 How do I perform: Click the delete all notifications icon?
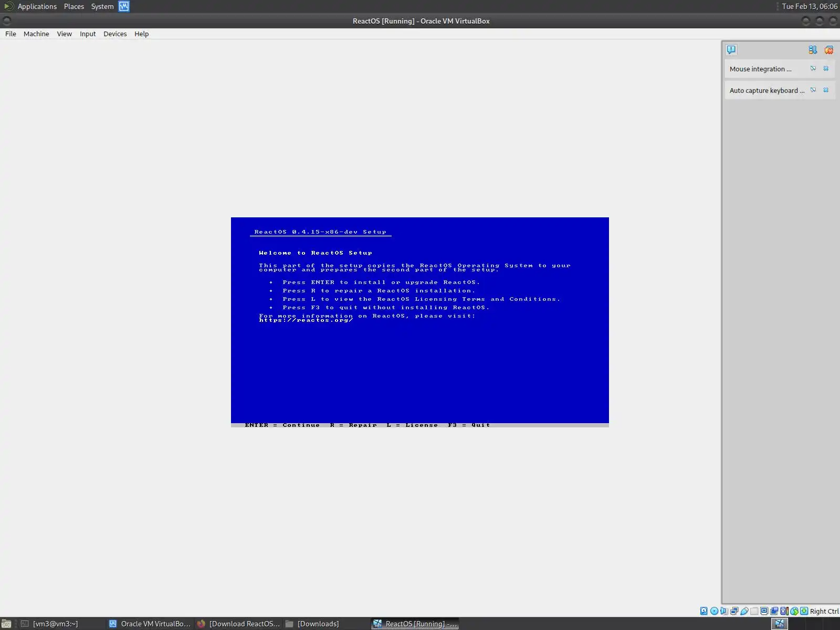[829, 50]
